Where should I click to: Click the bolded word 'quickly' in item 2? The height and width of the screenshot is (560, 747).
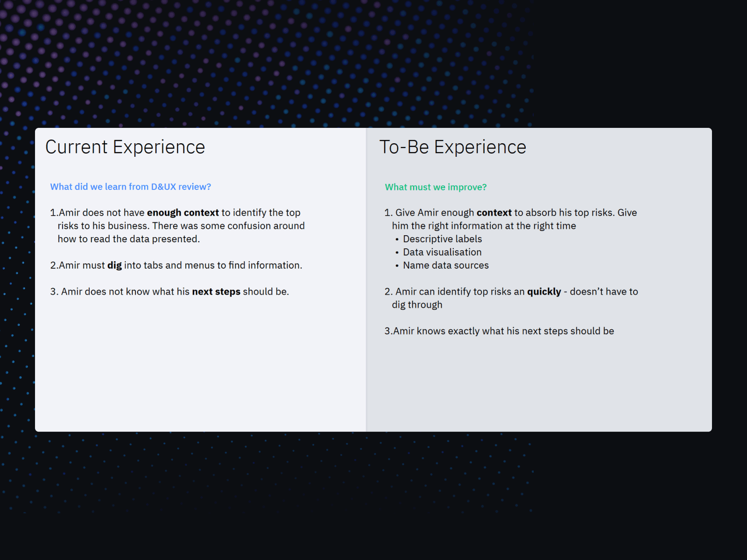[543, 291]
